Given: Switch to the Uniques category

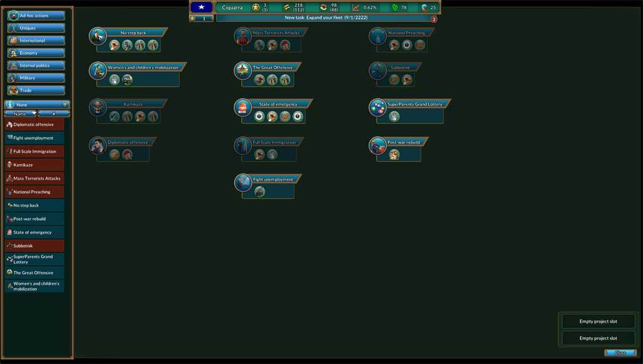Looking at the screenshot, I should point(36,28).
